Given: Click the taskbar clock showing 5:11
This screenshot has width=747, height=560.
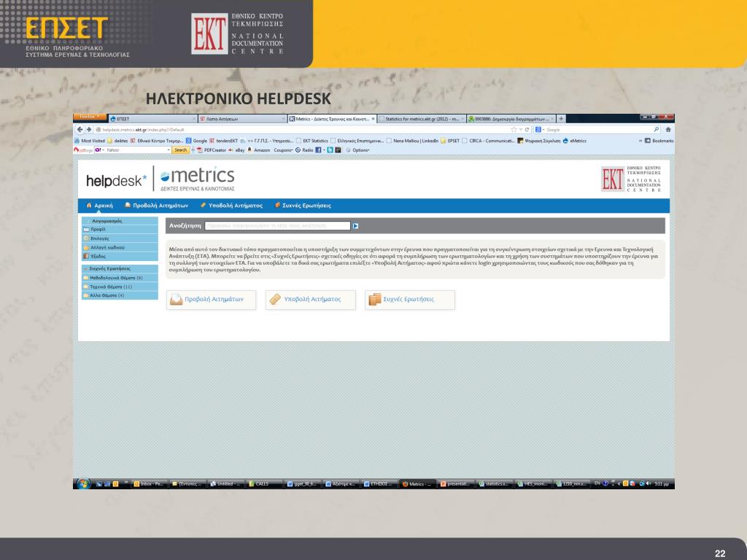Looking at the screenshot, I should [x=662, y=484].
